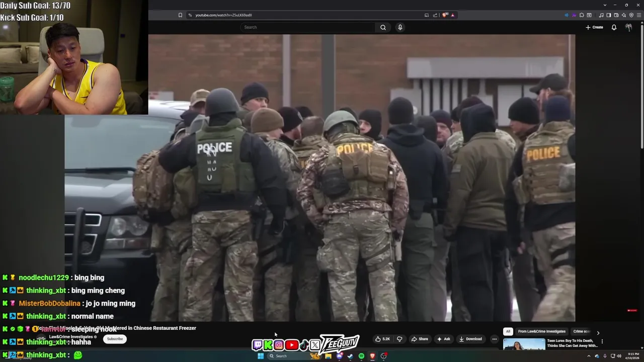Switch to Brave browser on the taskbar
644x362 pixels.
click(372, 356)
